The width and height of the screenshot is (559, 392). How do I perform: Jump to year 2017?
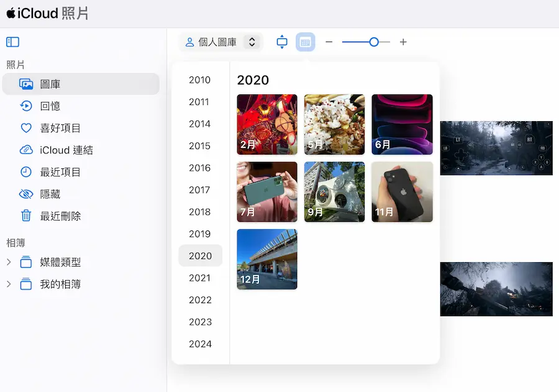point(200,189)
